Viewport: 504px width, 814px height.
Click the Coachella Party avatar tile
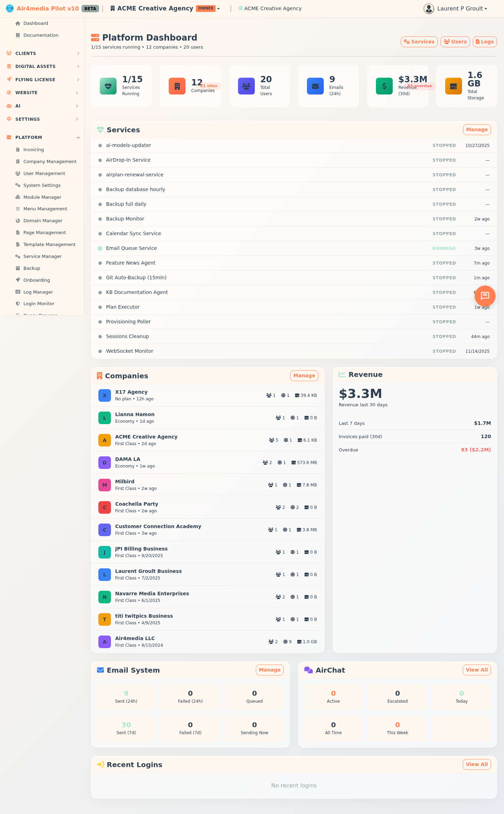[x=105, y=507]
